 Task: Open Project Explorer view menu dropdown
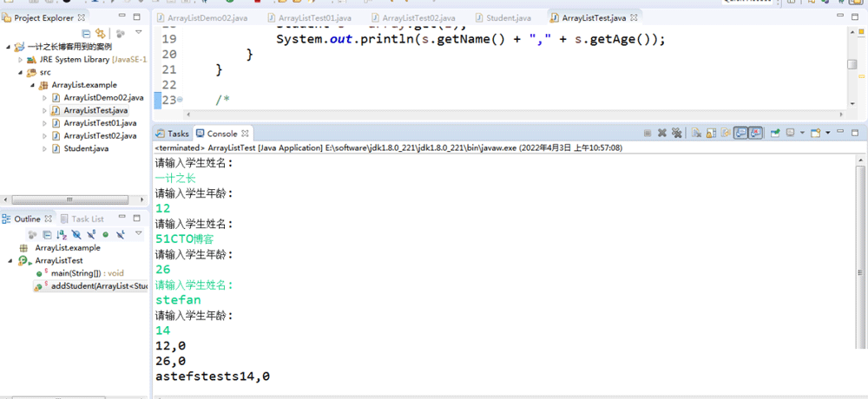[137, 34]
